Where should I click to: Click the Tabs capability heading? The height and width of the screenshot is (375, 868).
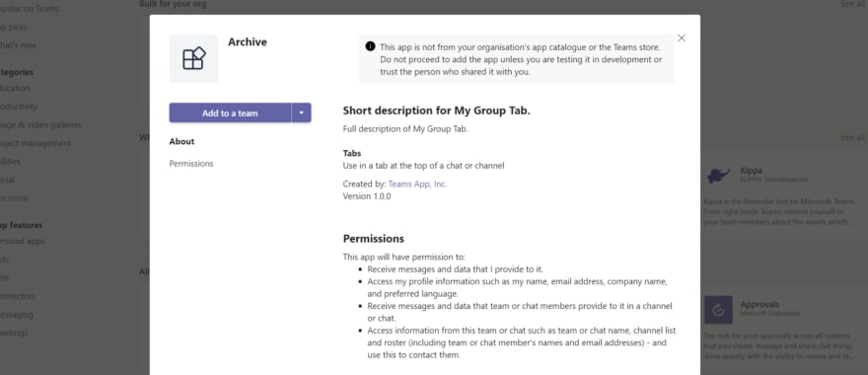point(352,153)
